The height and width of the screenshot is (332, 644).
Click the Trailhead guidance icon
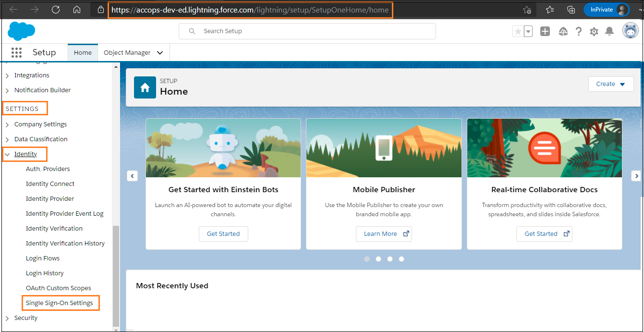click(x=564, y=31)
